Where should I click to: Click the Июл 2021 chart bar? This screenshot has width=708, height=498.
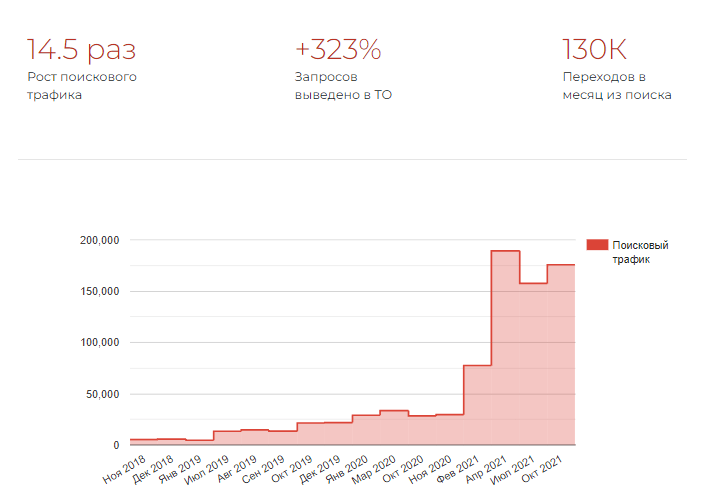[533, 364]
